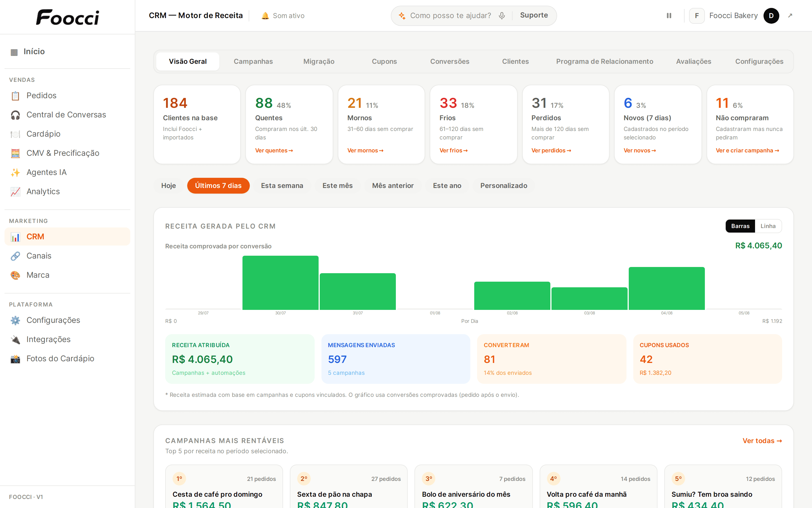Click the Foocci logo
The width and height of the screenshot is (812, 508).
[x=67, y=17]
